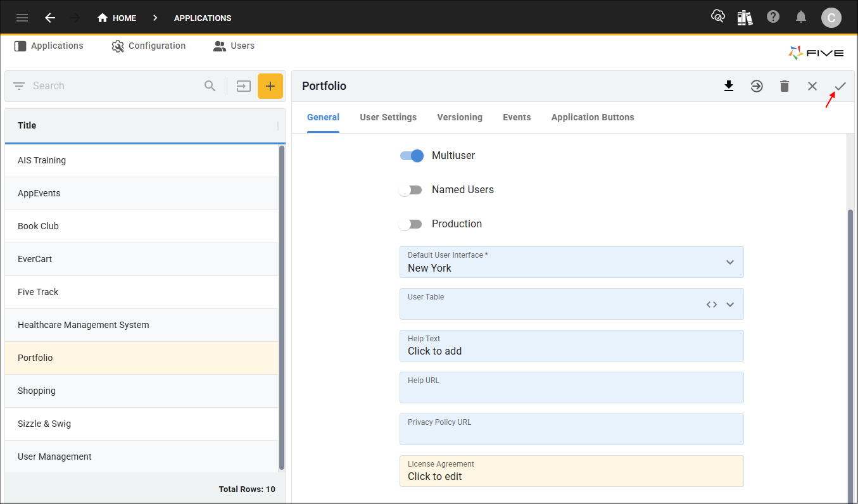Select Healthcare Management System in list
The width and height of the screenshot is (858, 504).
tap(84, 325)
